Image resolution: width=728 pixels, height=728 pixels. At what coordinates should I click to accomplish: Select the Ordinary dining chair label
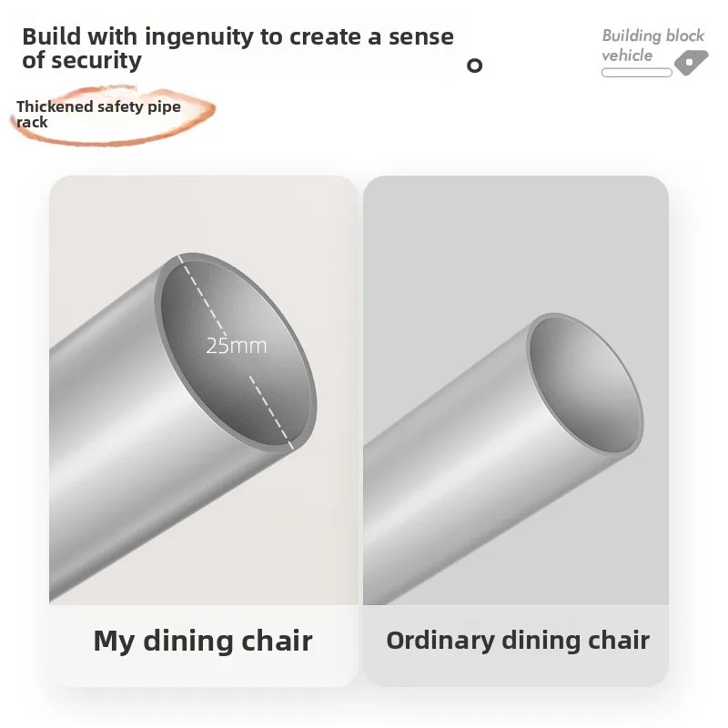tap(518, 641)
